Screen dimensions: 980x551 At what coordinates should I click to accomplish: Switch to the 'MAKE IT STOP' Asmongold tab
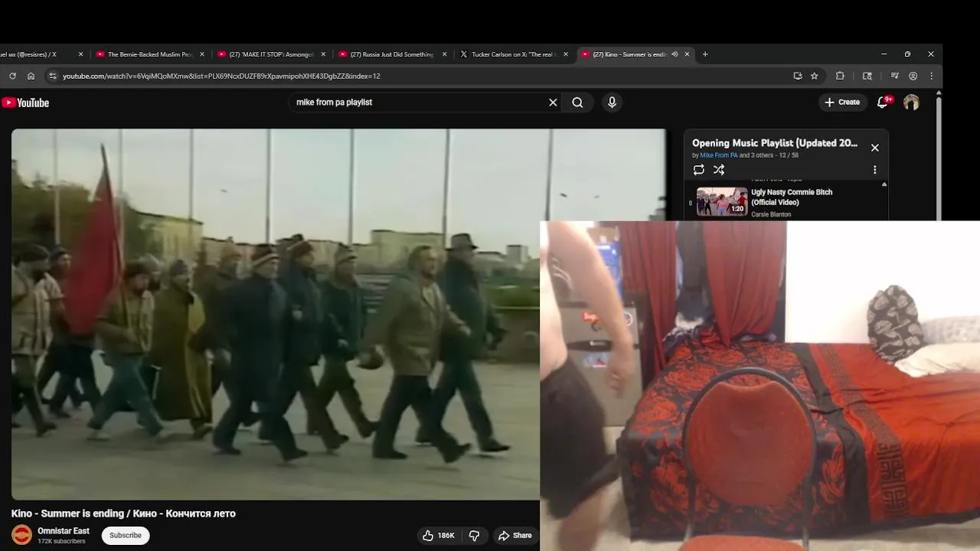click(272, 54)
